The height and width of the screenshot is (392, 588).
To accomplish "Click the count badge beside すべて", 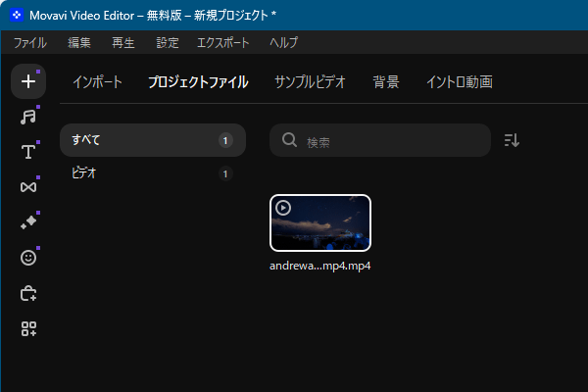I will click(225, 140).
